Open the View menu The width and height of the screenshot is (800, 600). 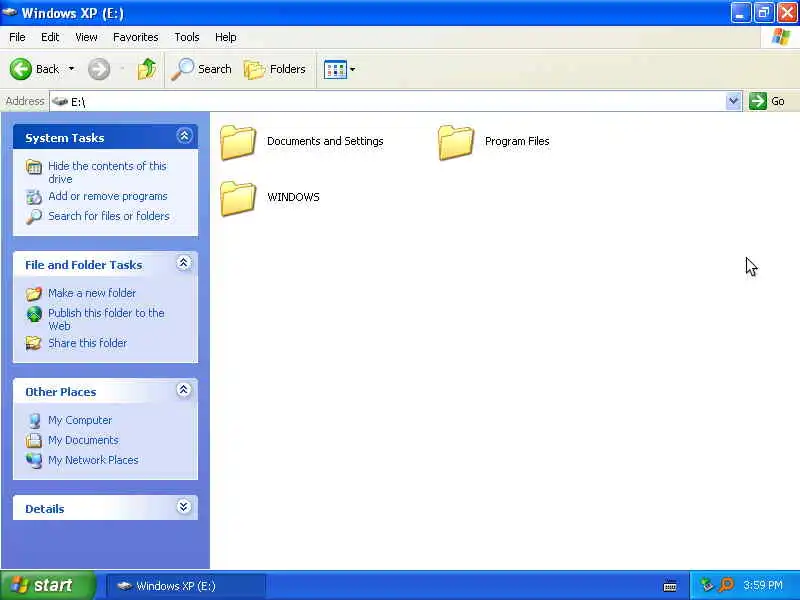coord(86,37)
